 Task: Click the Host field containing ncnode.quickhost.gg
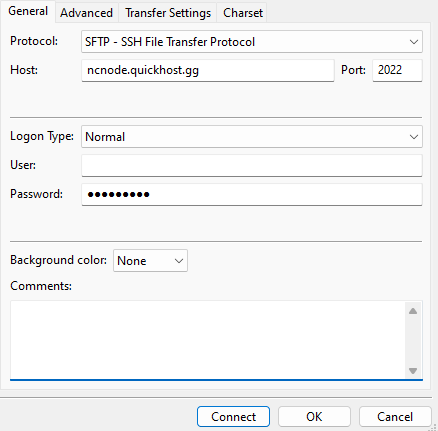pyautogui.click(x=208, y=70)
